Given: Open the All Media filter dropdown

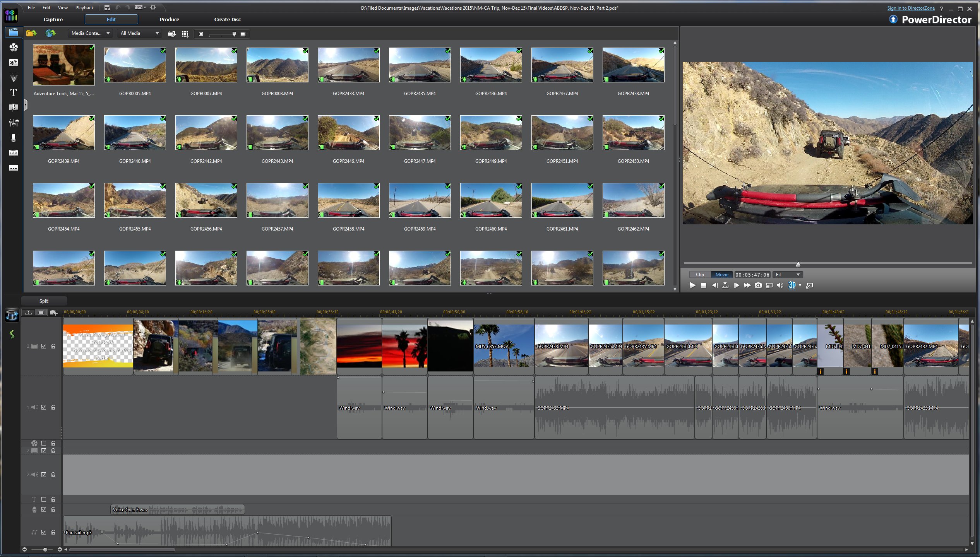Looking at the screenshot, I should (x=139, y=33).
